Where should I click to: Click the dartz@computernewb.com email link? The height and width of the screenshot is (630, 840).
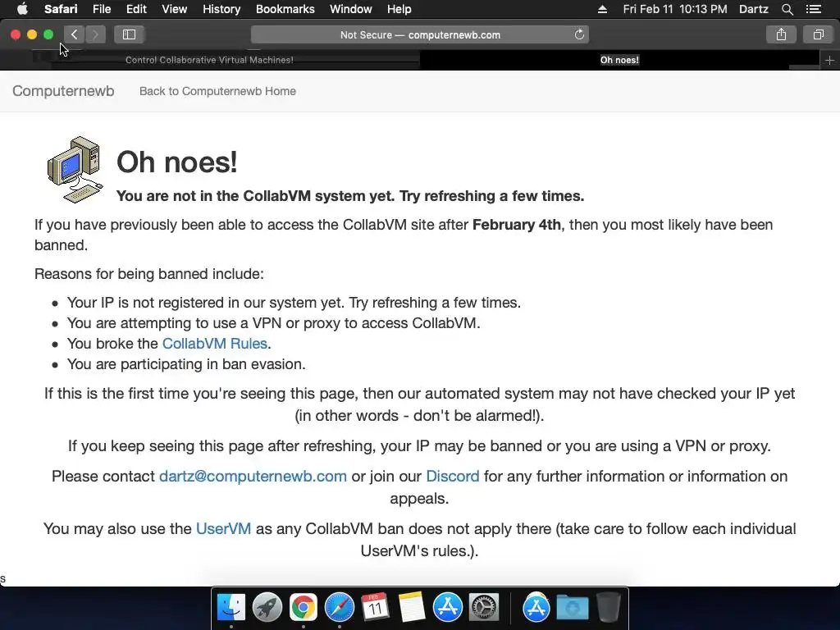tap(253, 477)
